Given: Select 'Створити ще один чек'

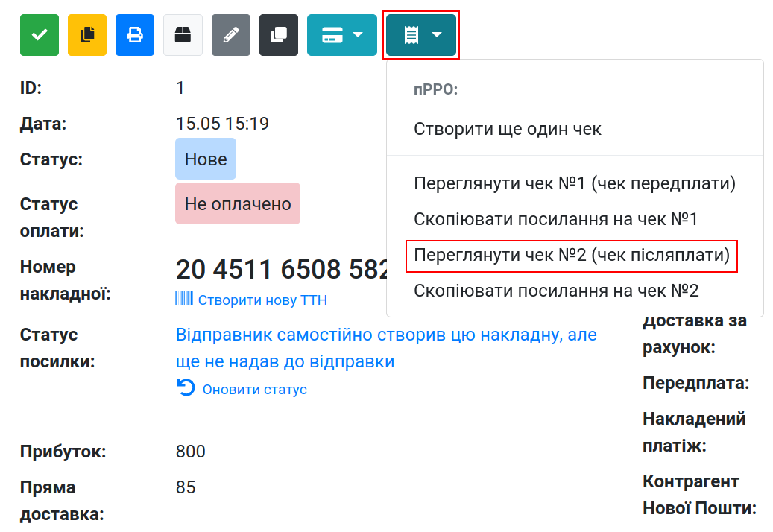Looking at the screenshot, I should pyautogui.click(x=575, y=129).
